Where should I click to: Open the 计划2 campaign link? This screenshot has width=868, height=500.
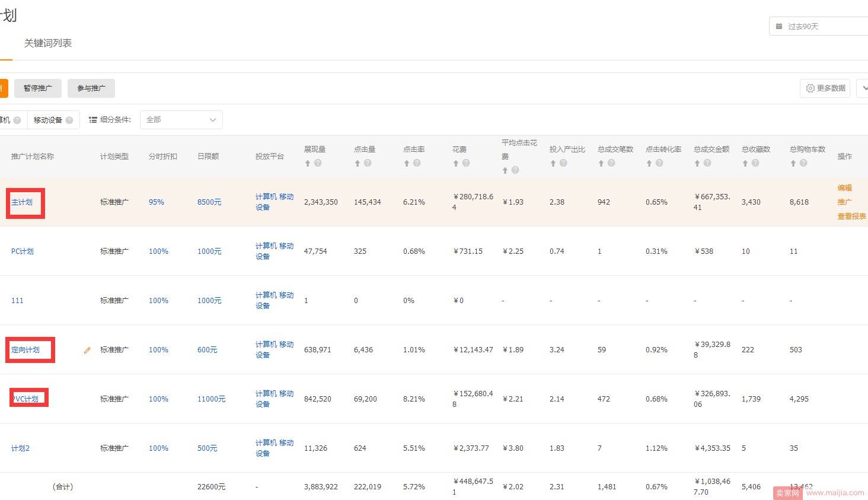coord(20,448)
